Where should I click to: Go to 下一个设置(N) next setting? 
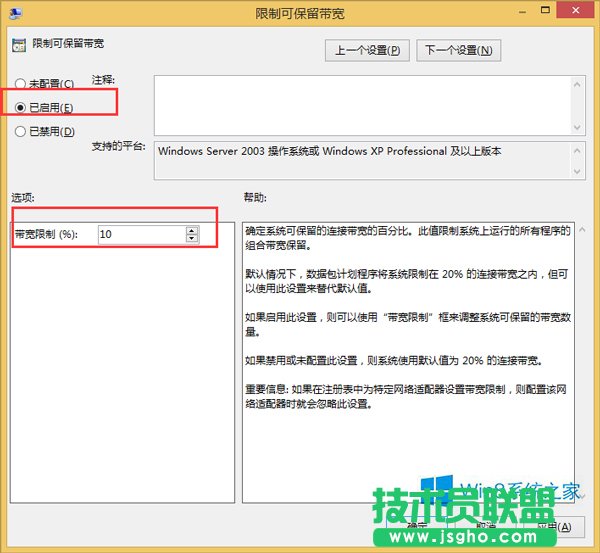(x=458, y=50)
